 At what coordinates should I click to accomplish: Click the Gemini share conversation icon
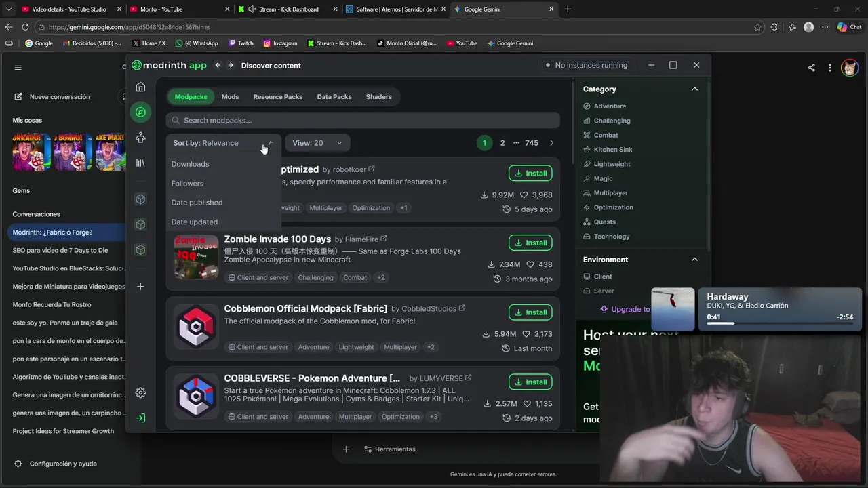point(811,68)
